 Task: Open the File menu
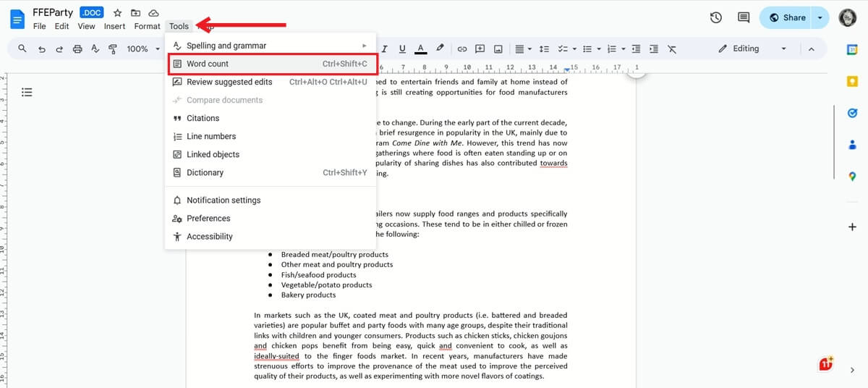[39, 26]
